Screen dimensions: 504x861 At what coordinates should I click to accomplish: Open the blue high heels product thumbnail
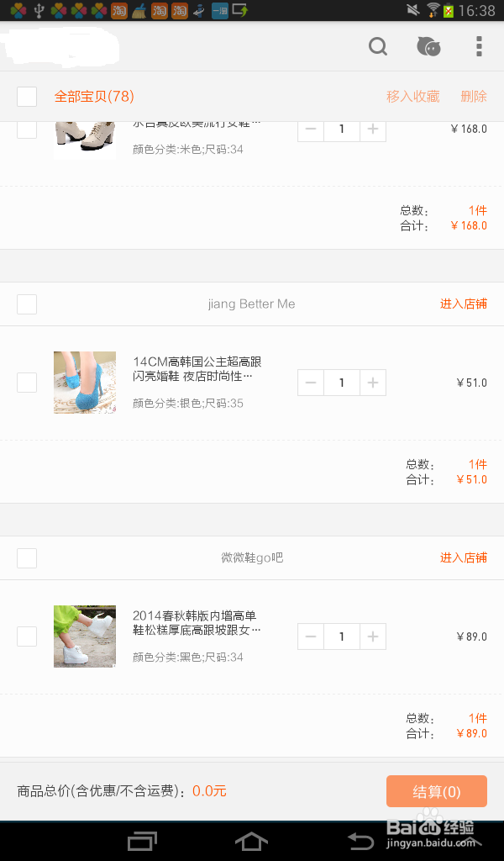pyautogui.click(x=85, y=383)
